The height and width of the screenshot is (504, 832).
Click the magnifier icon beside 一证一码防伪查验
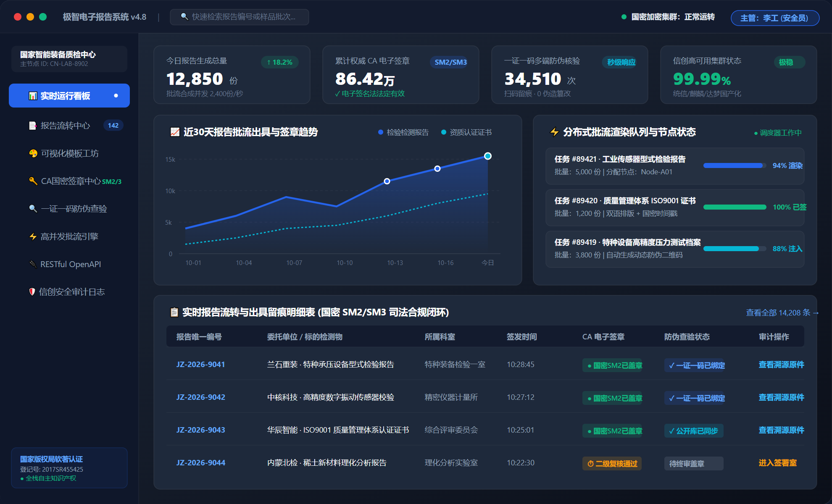point(33,209)
